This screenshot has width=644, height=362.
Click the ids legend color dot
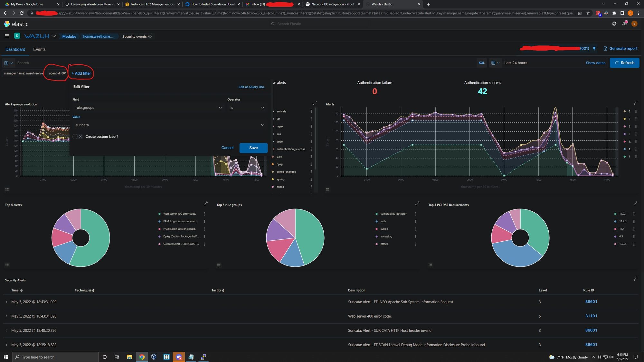point(273,119)
